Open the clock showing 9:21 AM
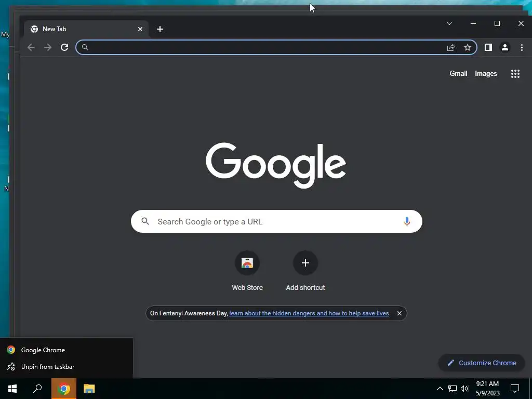 (x=487, y=389)
